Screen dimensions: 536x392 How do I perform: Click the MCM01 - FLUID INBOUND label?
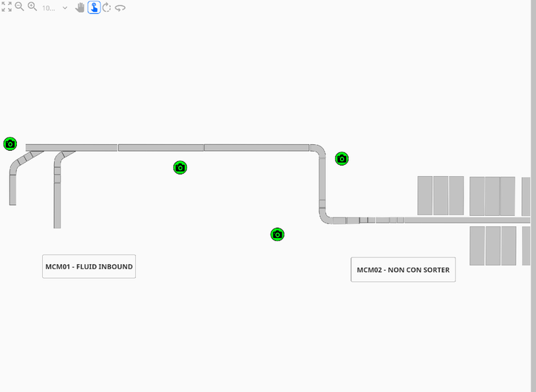89,266
